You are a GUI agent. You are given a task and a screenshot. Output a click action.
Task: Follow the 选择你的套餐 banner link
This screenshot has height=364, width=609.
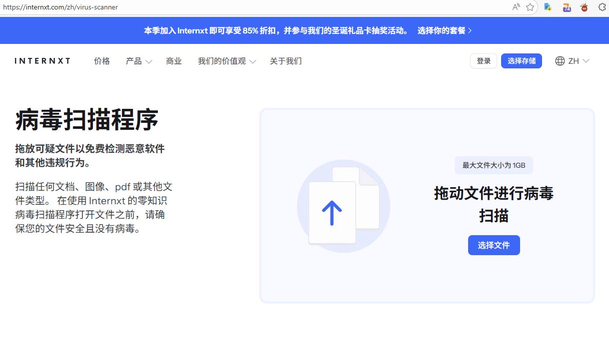pyautogui.click(x=444, y=30)
